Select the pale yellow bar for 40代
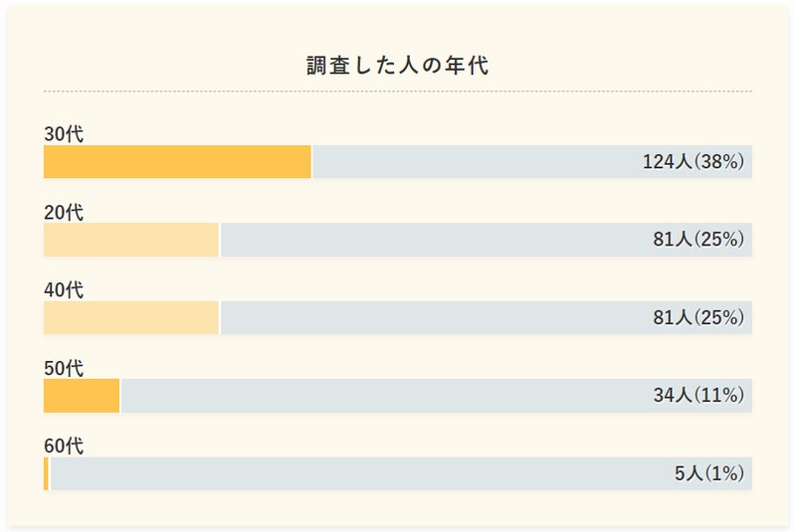Image resolution: width=795 pixels, height=532 pixels. [130, 317]
